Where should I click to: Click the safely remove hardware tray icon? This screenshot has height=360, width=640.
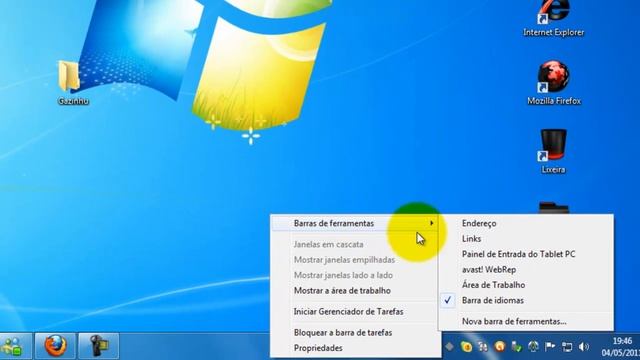coord(517,347)
